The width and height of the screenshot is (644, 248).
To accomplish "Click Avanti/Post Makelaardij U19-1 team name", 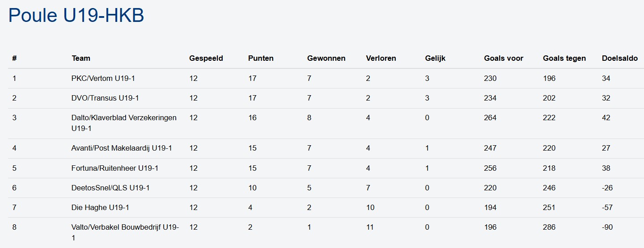I will point(122,148).
